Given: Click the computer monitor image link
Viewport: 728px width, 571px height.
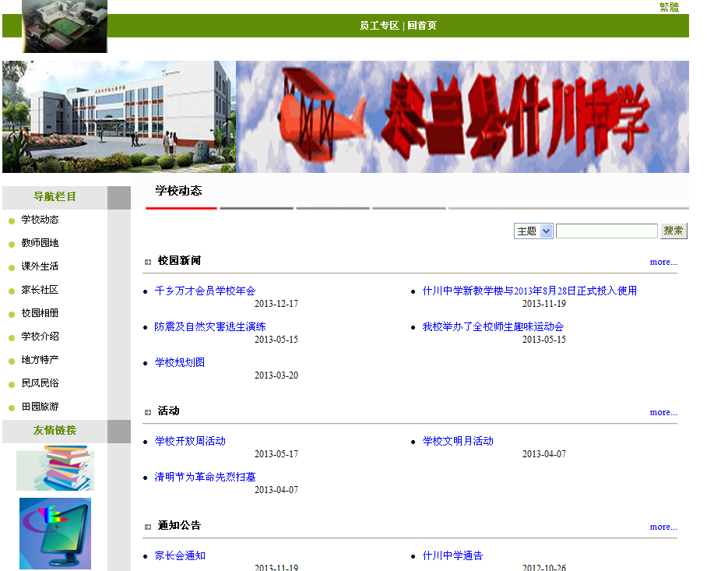Looking at the screenshot, I should (55, 534).
